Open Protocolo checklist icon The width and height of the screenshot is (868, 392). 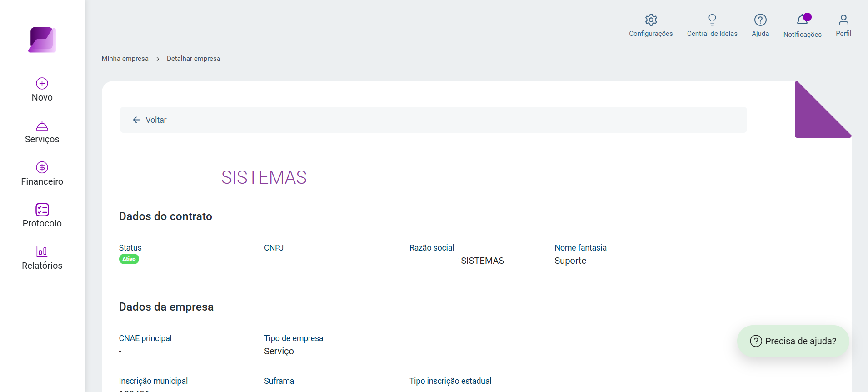pyautogui.click(x=42, y=210)
